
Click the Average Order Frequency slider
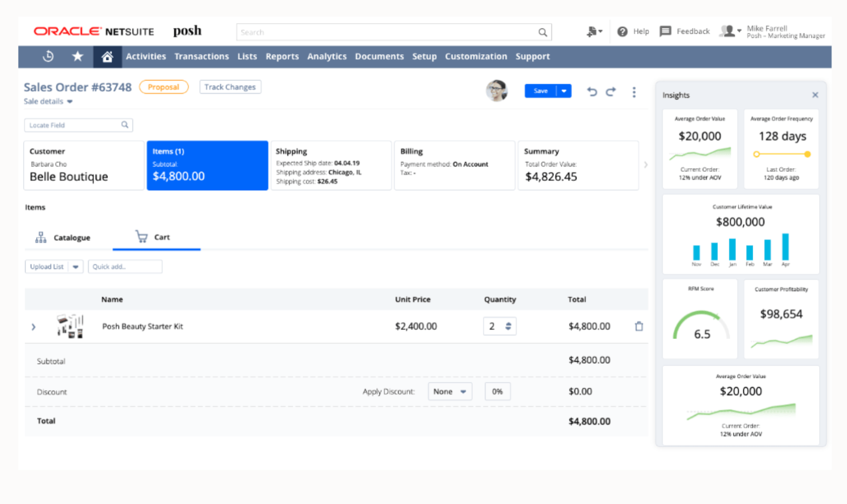pyautogui.click(x=782, y=154)
